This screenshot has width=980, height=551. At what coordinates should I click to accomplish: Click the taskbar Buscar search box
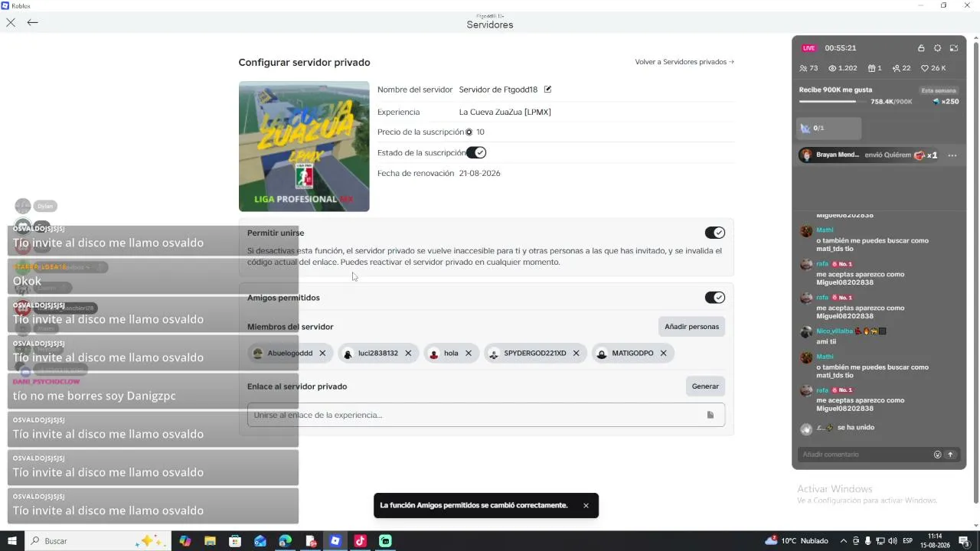[97, 541]
